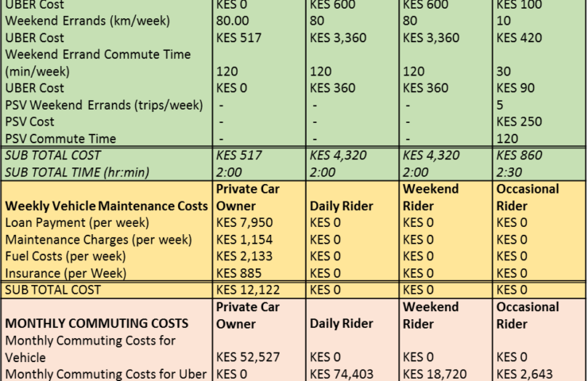Select Daily Rider monthly Uber KES 74,403 cell
The height and width of the screenshot is (381, 588).
353,374
